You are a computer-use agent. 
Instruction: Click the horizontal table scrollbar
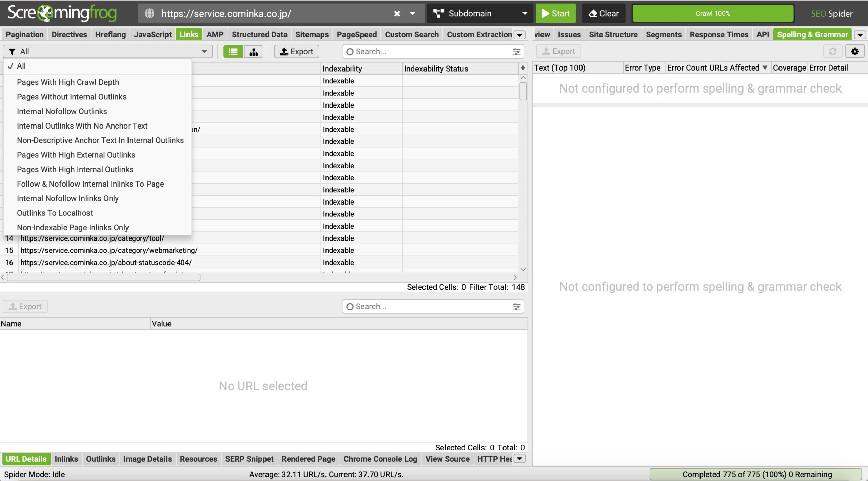103,277
